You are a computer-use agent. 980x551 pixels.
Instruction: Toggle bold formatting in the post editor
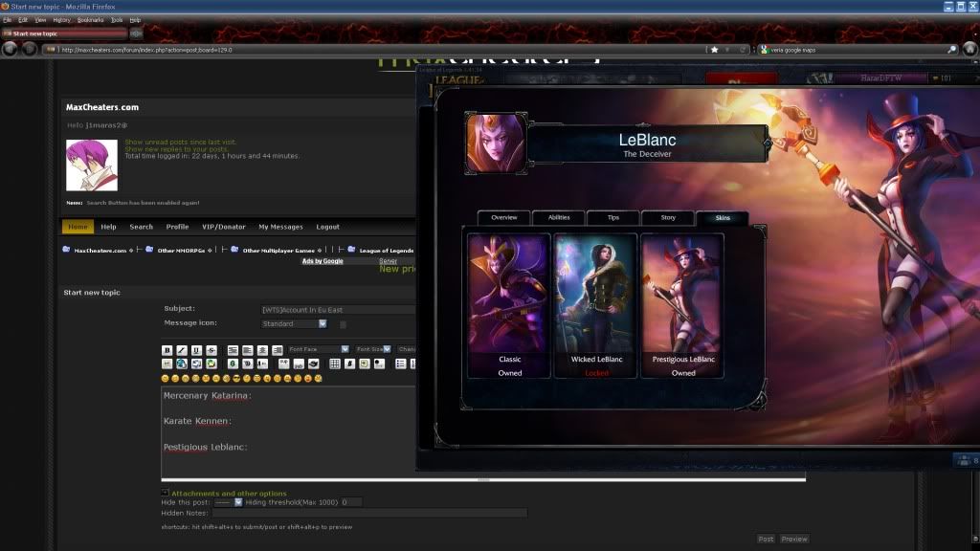(167, 351)
